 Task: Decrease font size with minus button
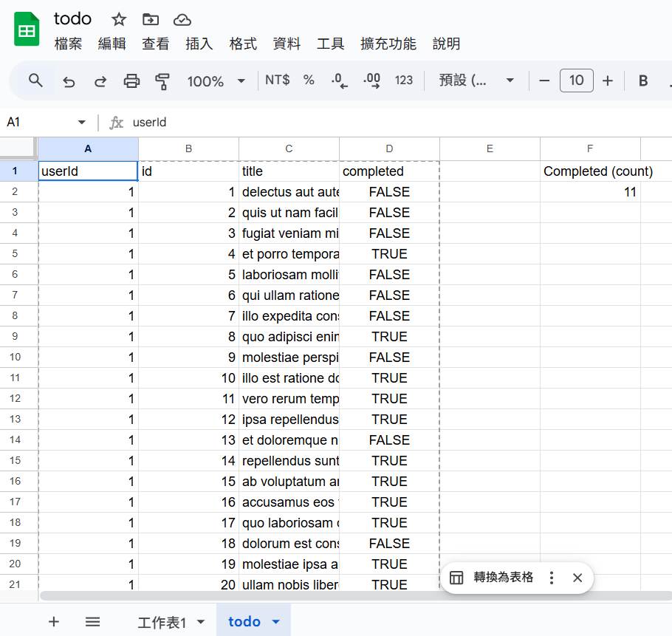click(x=544, y=81)
